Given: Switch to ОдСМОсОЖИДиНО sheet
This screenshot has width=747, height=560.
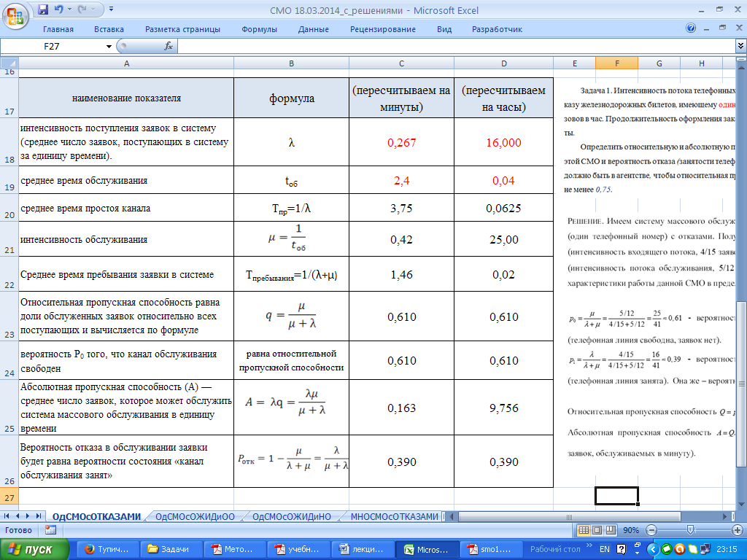Looking at the screenshot, I should tap(292, 516).
